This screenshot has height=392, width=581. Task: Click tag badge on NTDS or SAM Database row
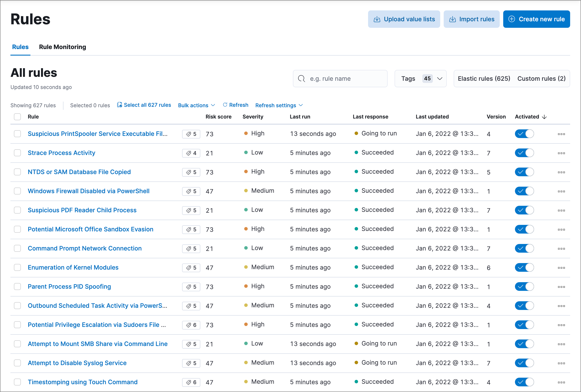click(x=191, y=172)
